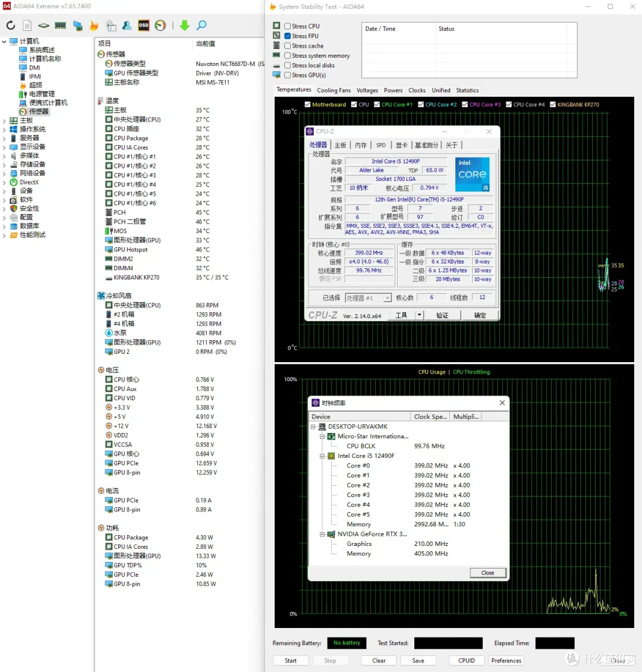
Task: Enable the Stress CPU checkbox
Action: coord(287,26)
